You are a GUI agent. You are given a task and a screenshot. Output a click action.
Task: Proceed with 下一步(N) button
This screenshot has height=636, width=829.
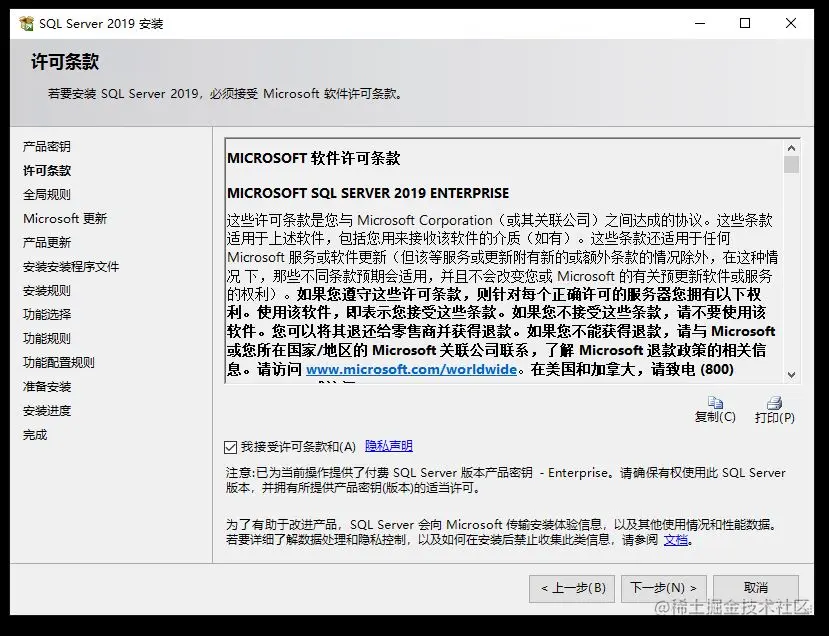[664, 588]
